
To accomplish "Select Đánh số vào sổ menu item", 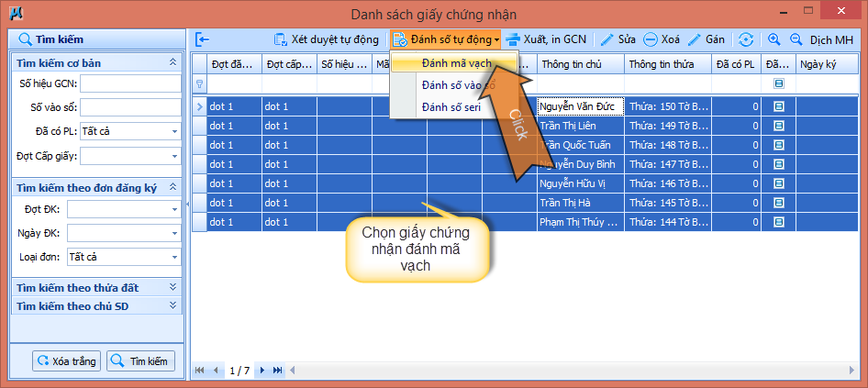I will point(457,85).
